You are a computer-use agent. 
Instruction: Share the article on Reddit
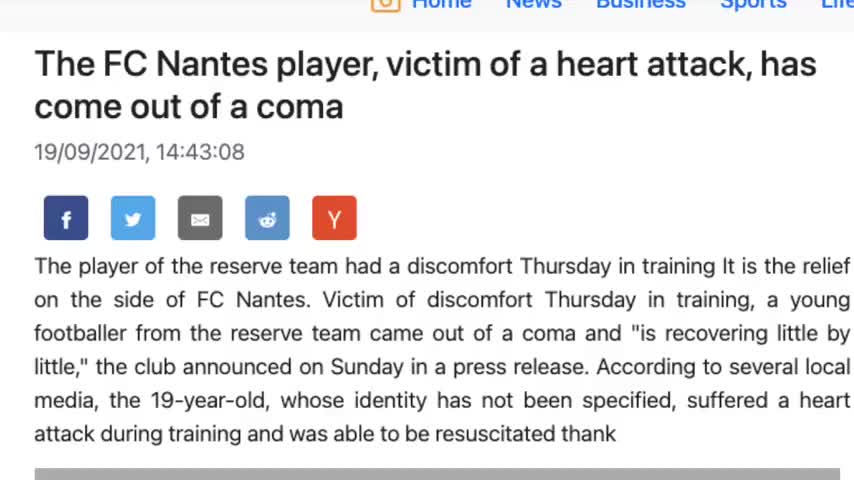[267, 218]
